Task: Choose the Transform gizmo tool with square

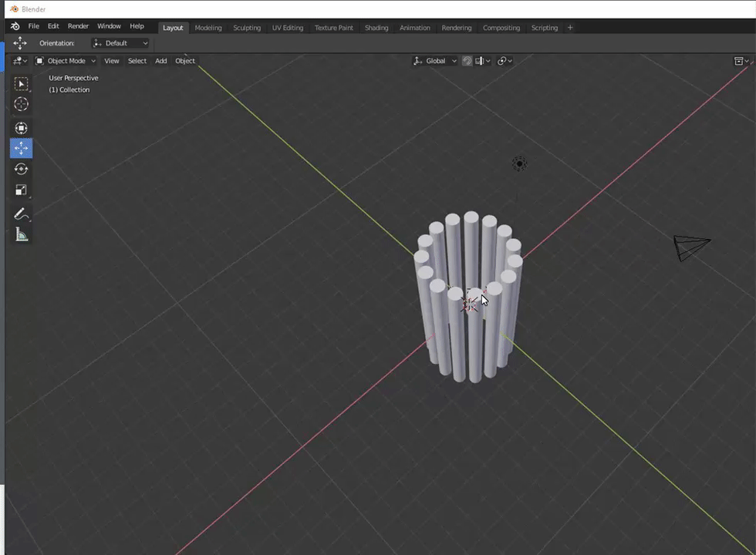Action: 21,128
